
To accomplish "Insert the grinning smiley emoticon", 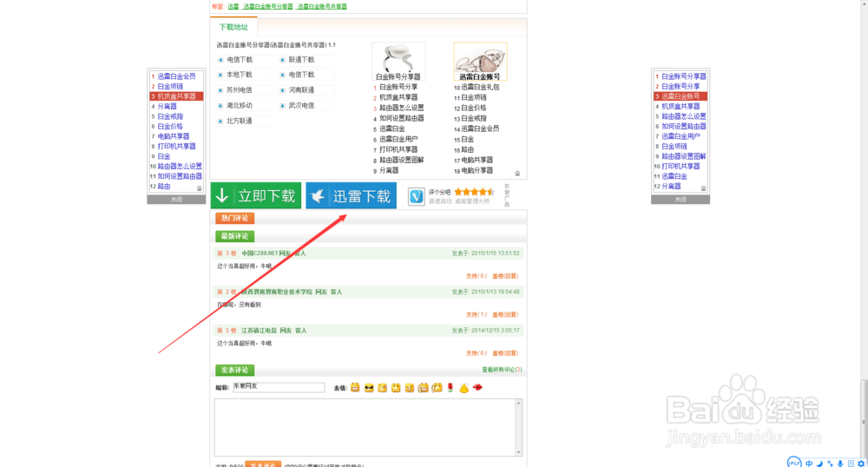I will click(x=355, y=388).
